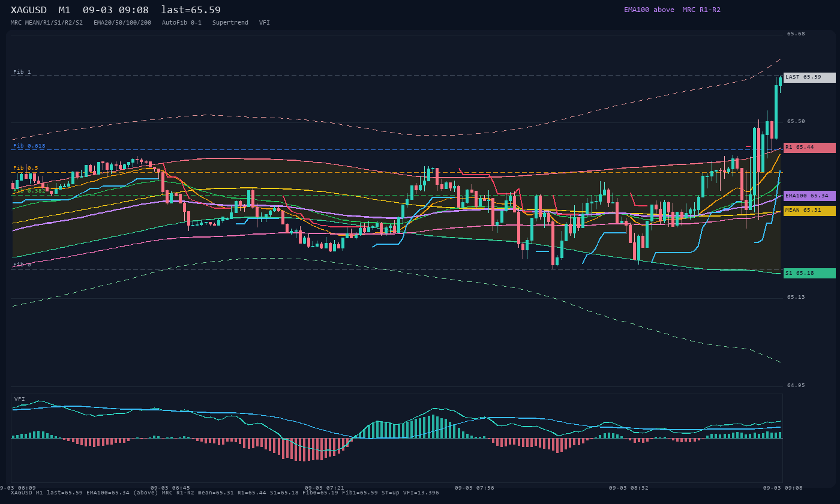Click the 'Fib 1' level label
Viewport: 840px width, 504px height.
(x=22, y=72)
